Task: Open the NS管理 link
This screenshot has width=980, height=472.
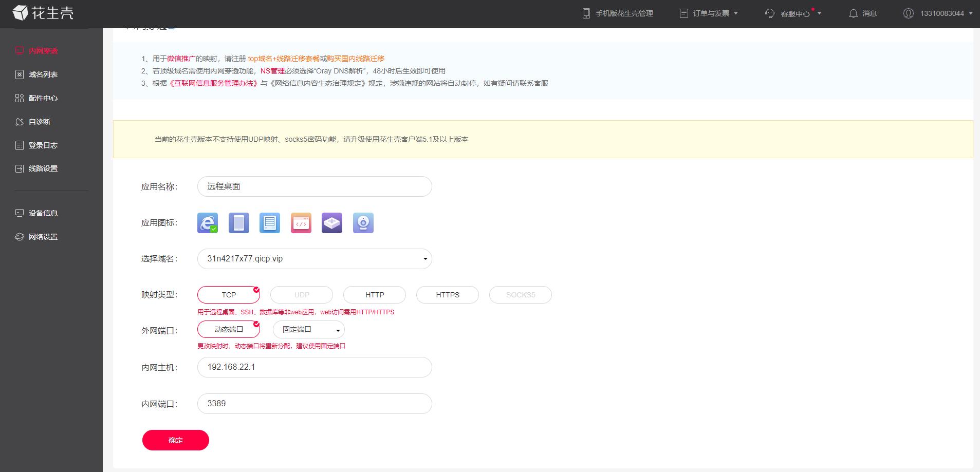Action: pyautogui.click(x=272, y=71)
